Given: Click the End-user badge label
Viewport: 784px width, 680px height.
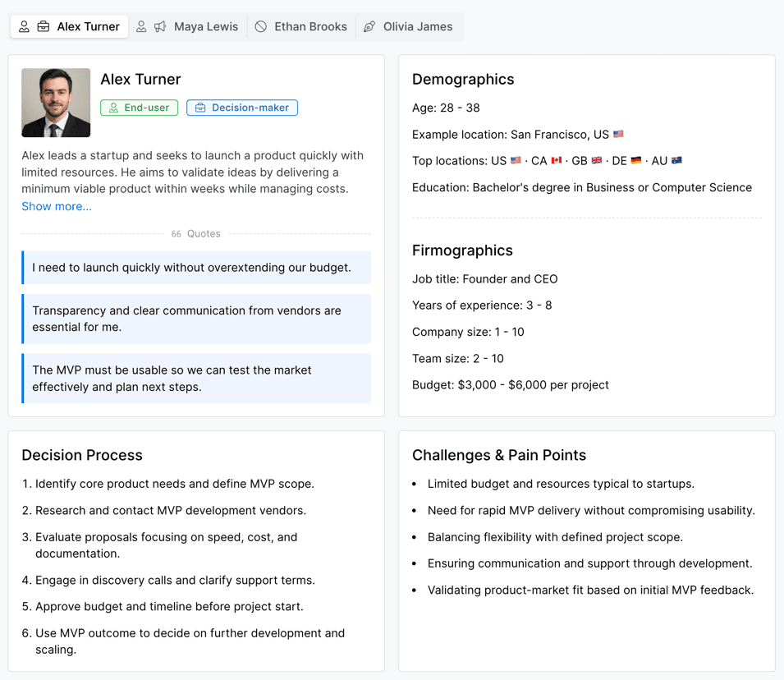Looking at the screenshot, I should (146, 108).
